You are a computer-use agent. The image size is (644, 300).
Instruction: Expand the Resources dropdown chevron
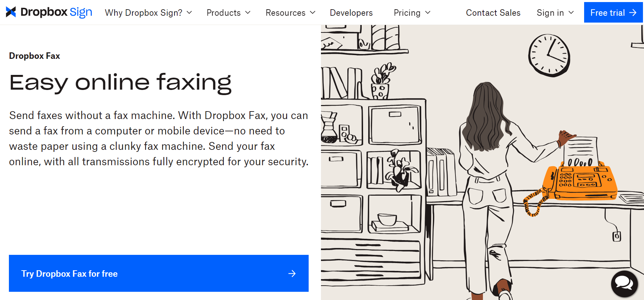click(x=312, y=13)
